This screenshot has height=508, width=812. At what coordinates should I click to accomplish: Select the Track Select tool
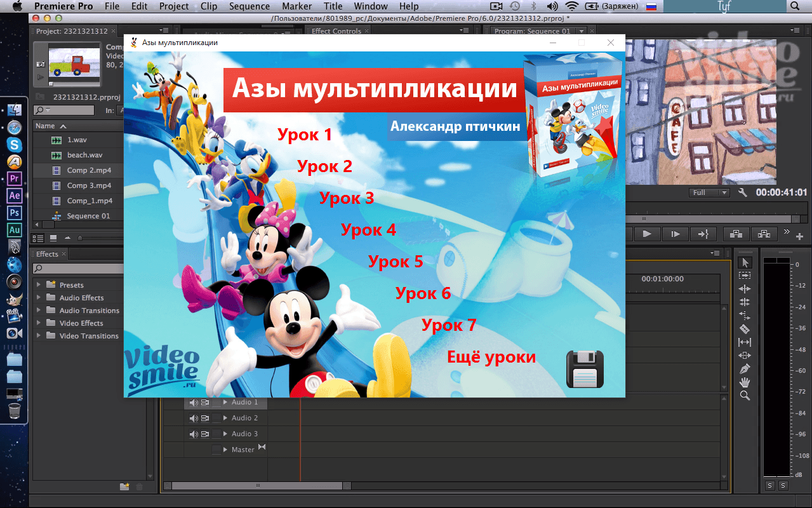coord(745,276)
